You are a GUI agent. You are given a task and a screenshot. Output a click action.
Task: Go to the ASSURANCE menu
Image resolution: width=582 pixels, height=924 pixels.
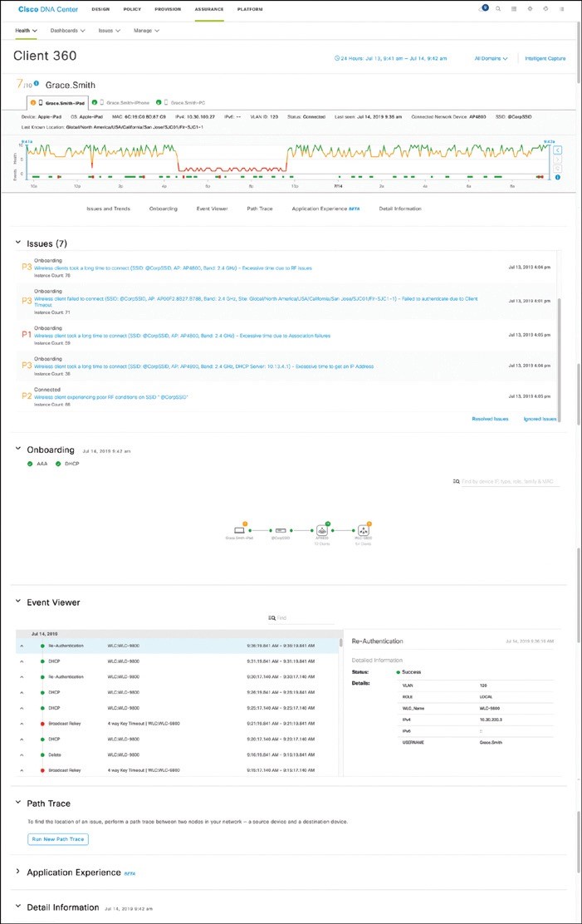pyautogui.click(x=209, y=9)
